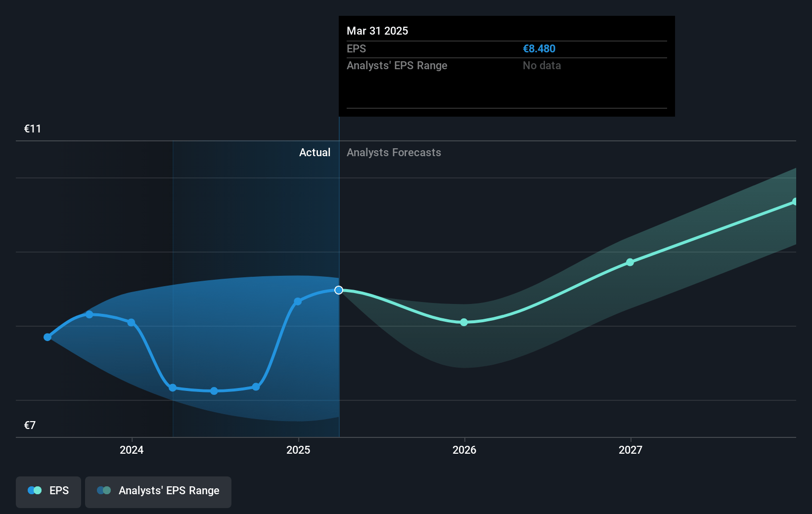Click the Actual section label
Viewport: 812px width, 514px height.
pyautogui.click(x=315, y=153)
